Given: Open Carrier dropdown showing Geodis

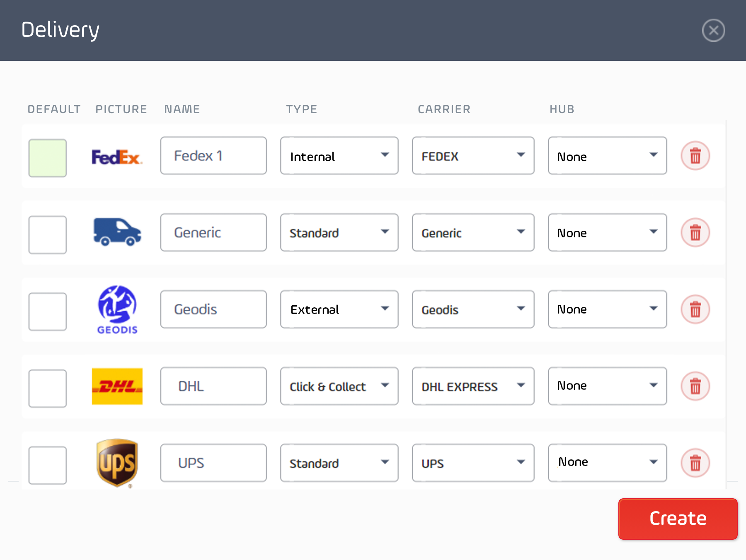Looking at the screenshot, I should (x=473, y=309).
